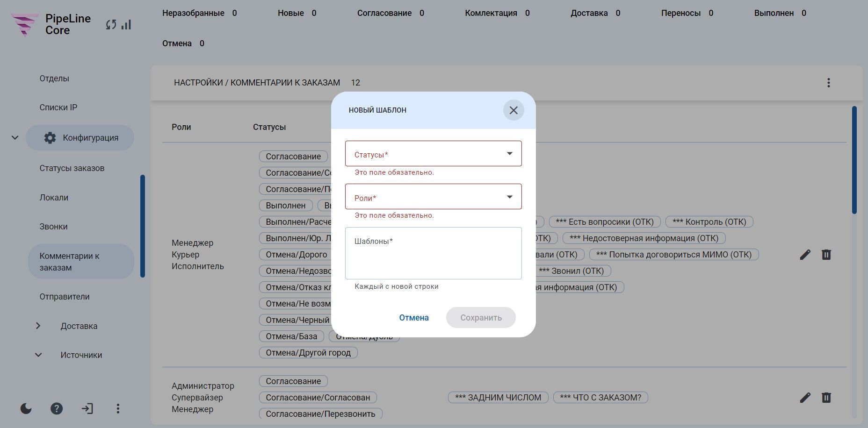868x428 pixels.
Task: Click inside the Шаблоны text area
Action: coord(434,253)
